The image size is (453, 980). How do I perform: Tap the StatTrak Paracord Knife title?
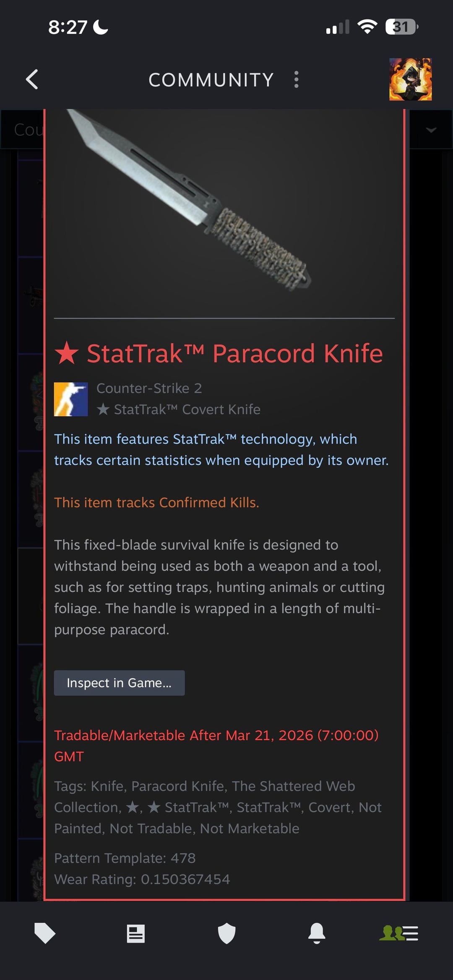click(235, 353)
